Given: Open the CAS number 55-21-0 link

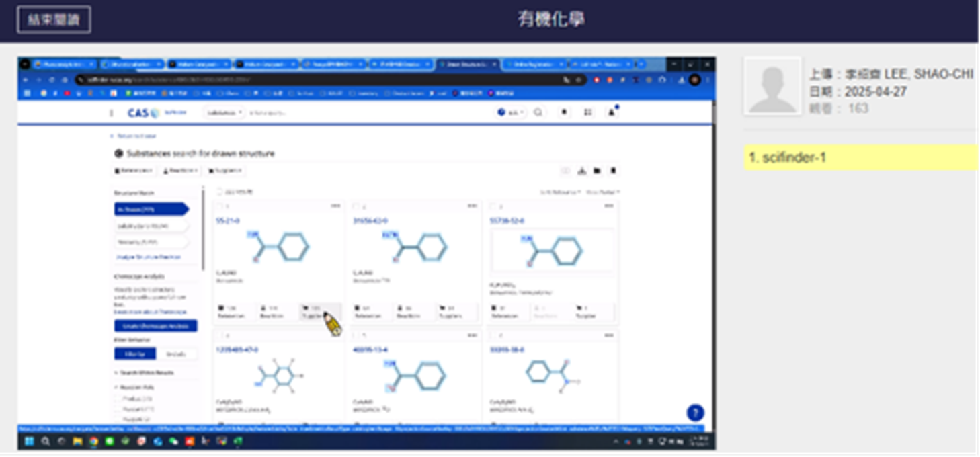Looking at the screenshot, I should tap(227, 221).
